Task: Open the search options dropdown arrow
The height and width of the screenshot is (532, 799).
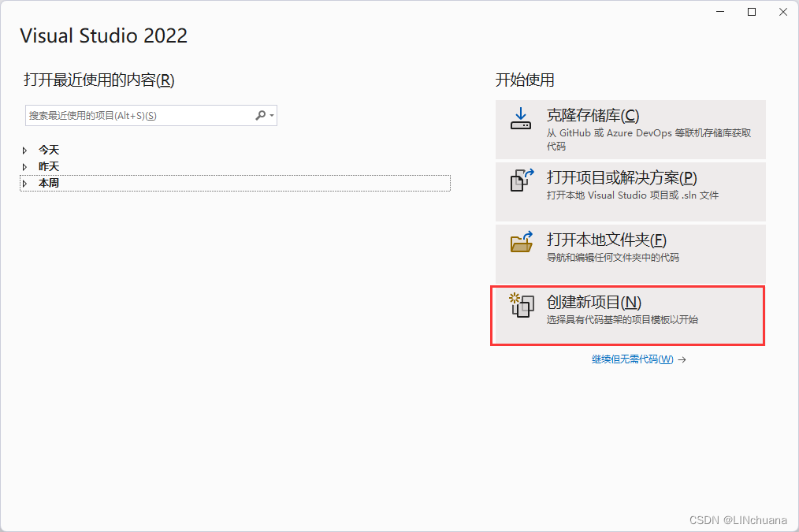Action: click(272, 116)
